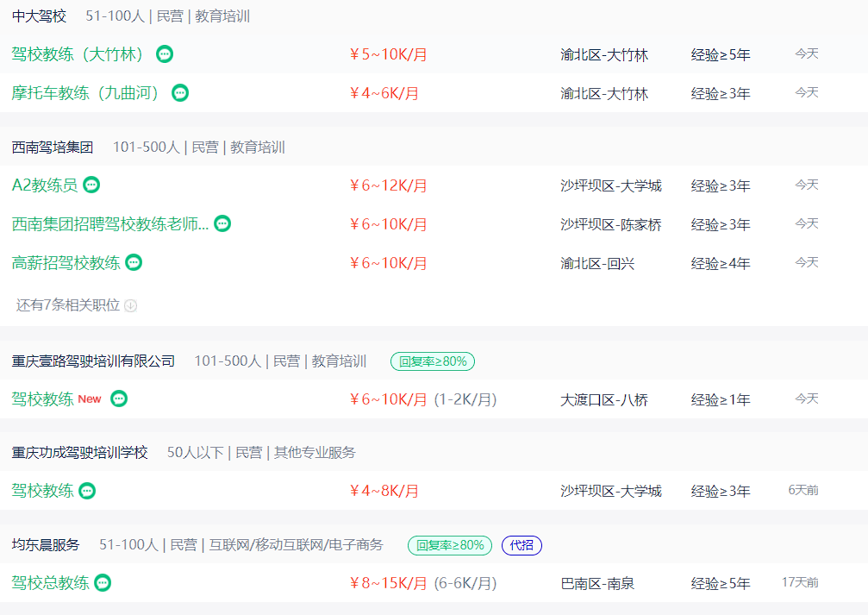Open company page 重庆壹路驾驶培训有限公司

click(94, 361)
